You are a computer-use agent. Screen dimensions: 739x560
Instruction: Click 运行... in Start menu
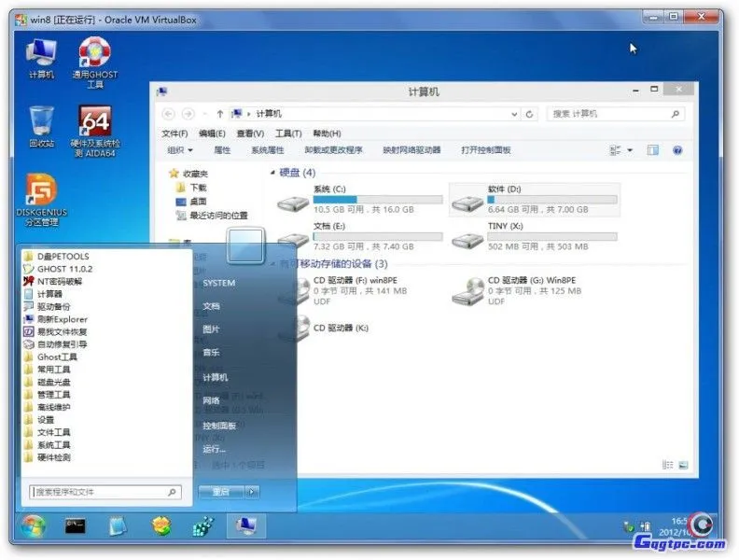click(x=214, y=449)
